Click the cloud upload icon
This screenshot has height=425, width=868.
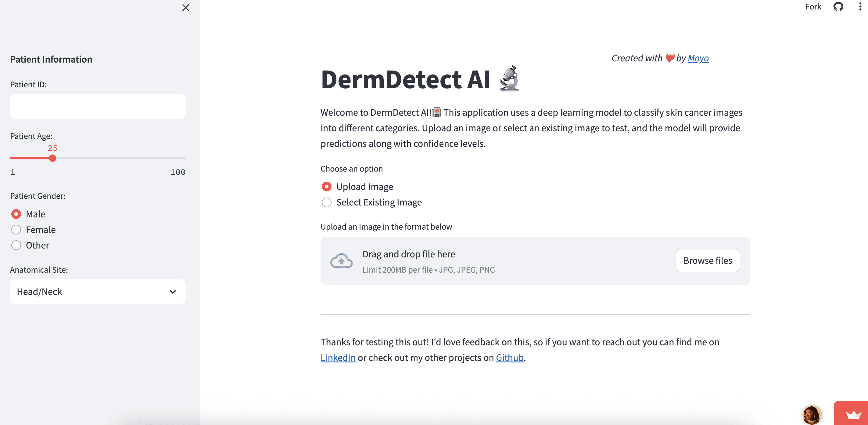click(x=341, y=261)
